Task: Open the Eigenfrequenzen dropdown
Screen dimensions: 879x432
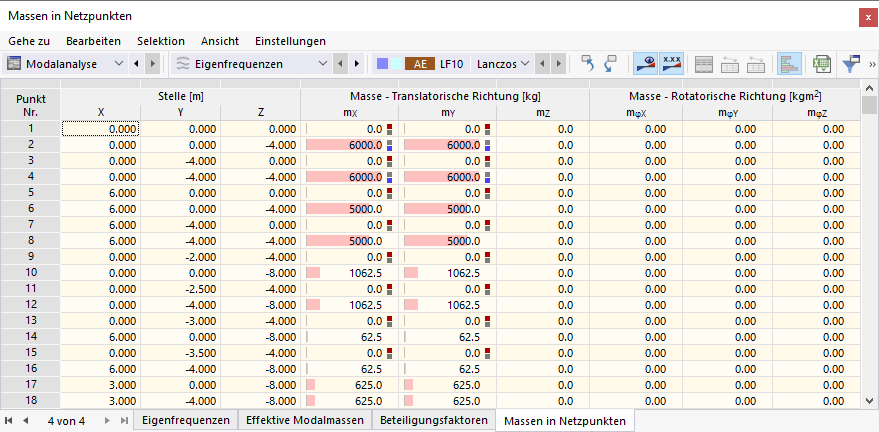Action: [x=322, y=64]
